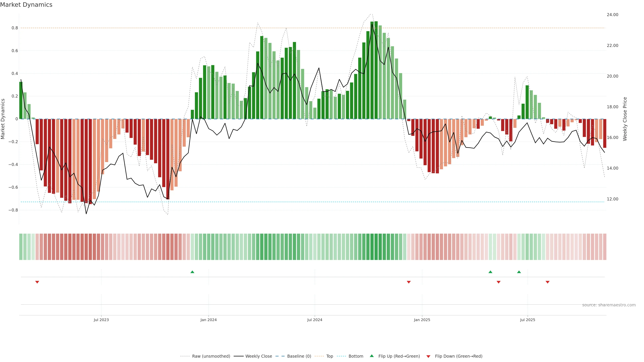Viewport: 644px width, 362px height.
Task: Click the first Flip Down marker before Jul 2023
Action: click(37, 282)
